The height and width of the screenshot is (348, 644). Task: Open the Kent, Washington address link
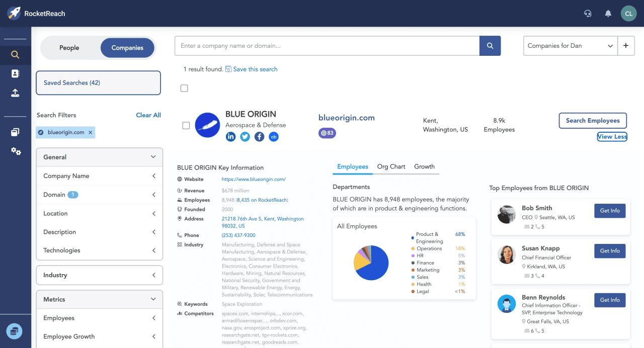point(263,222)
